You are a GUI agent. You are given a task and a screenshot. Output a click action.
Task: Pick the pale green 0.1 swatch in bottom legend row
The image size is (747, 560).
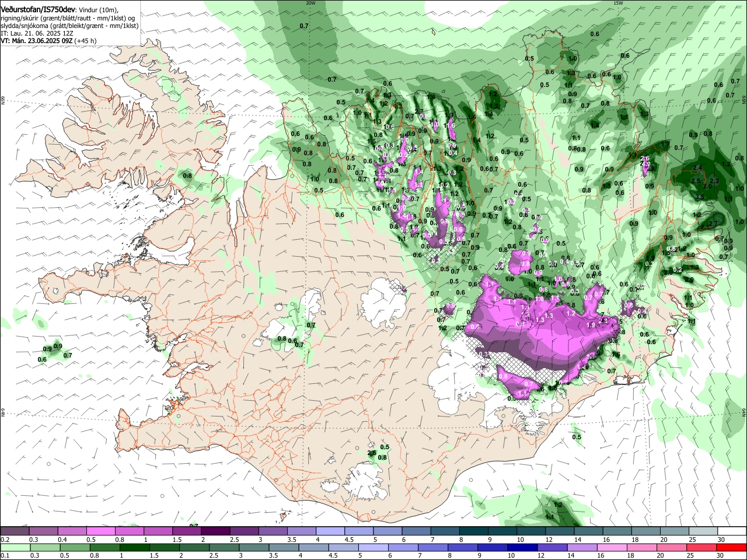15,547
